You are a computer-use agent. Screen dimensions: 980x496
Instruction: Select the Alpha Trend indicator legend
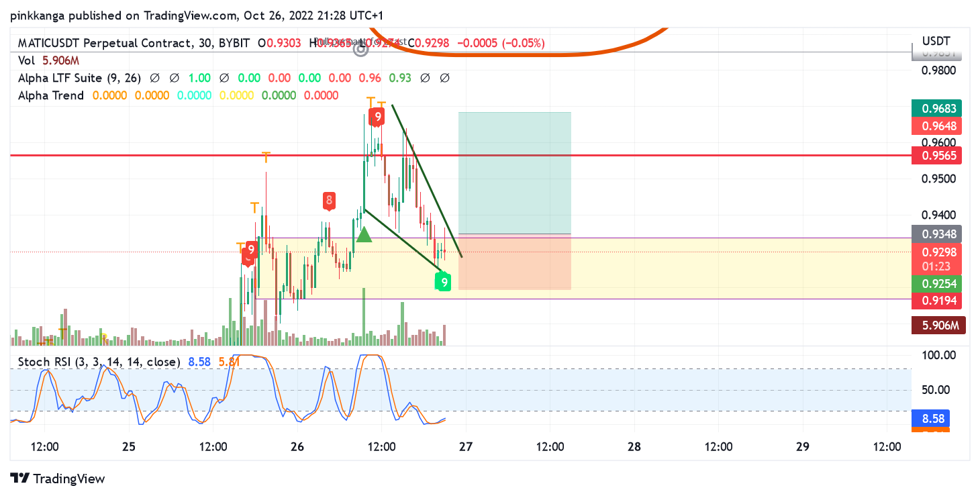(x=51, y=95)
